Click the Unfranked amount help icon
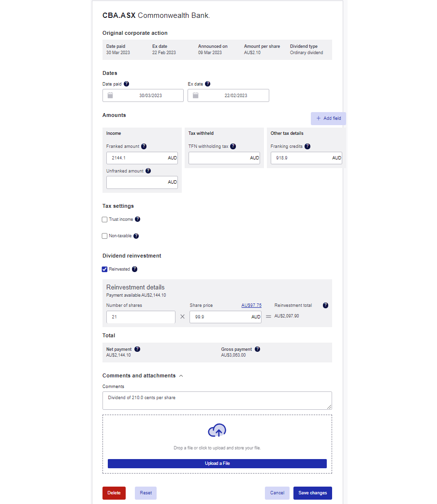The width and height of the screenshot is (437, 504). coord(148,171)
